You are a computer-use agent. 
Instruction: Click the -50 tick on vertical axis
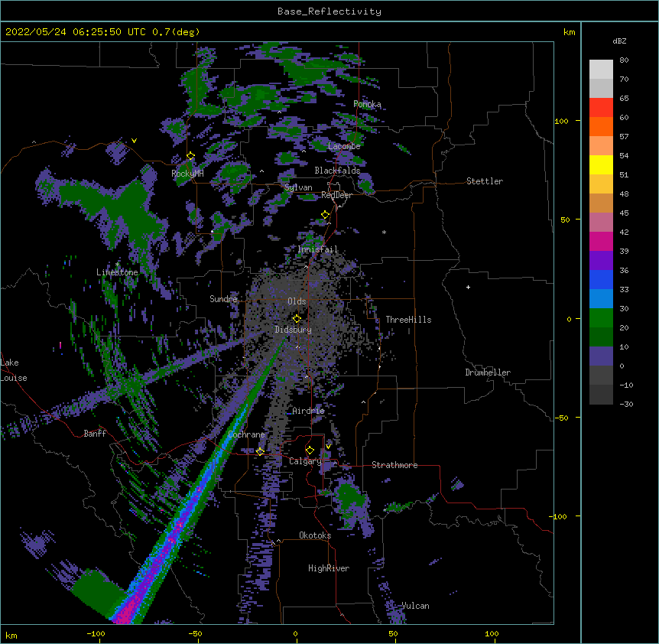[x=561, y=418]
